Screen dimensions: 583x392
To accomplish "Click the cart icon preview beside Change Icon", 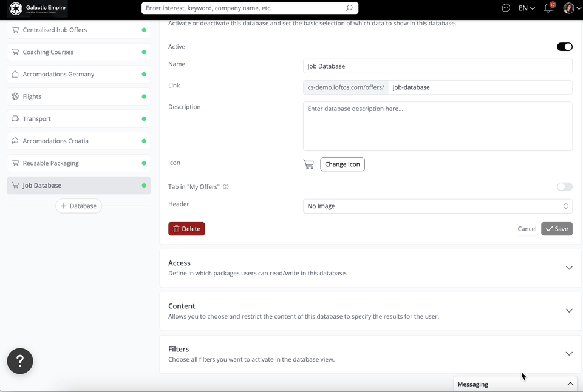I will [309, 164].
